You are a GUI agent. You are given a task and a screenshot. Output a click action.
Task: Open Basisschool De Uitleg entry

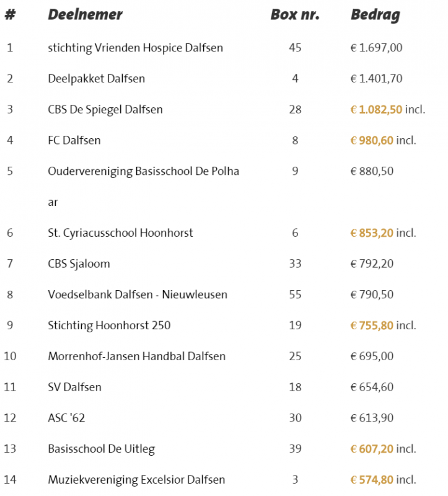click(x=101, y=449)
